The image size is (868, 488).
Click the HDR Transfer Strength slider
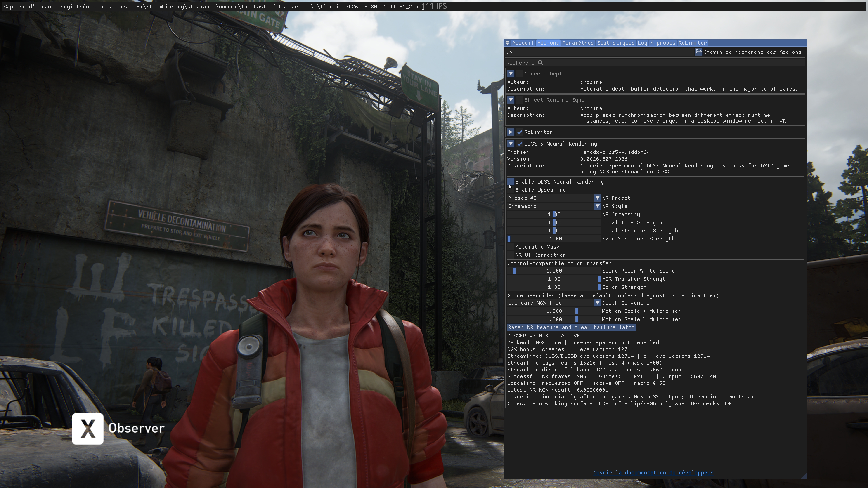point(554,279)
